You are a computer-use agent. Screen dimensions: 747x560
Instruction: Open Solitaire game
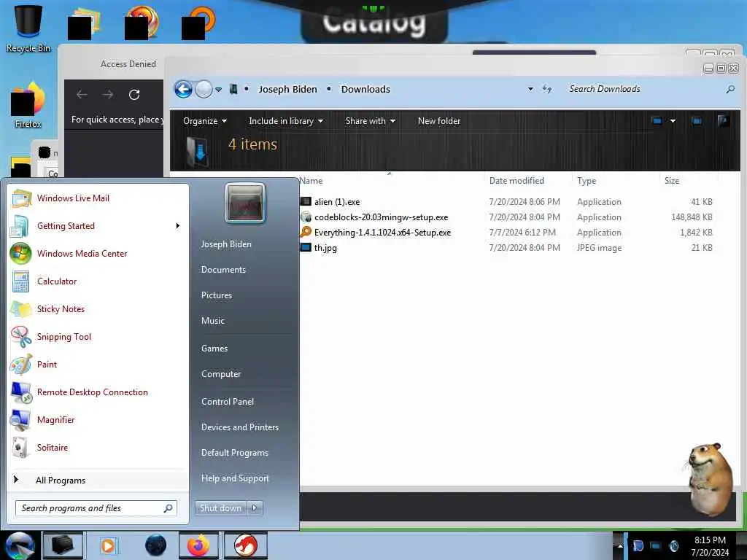pos(98,447)
